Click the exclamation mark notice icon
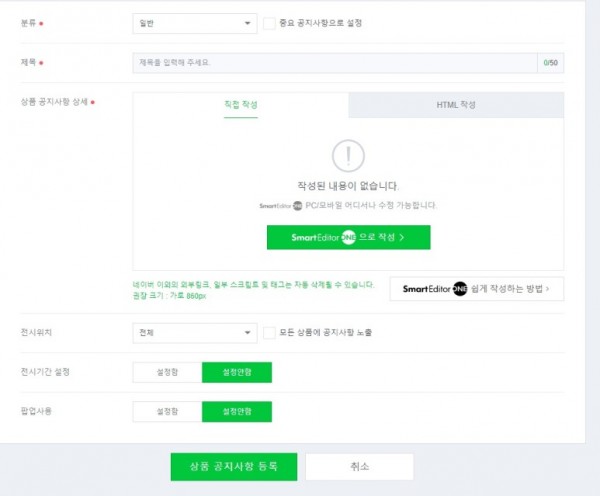The height and width of the screenshot is (496, 600). [348, 156]
